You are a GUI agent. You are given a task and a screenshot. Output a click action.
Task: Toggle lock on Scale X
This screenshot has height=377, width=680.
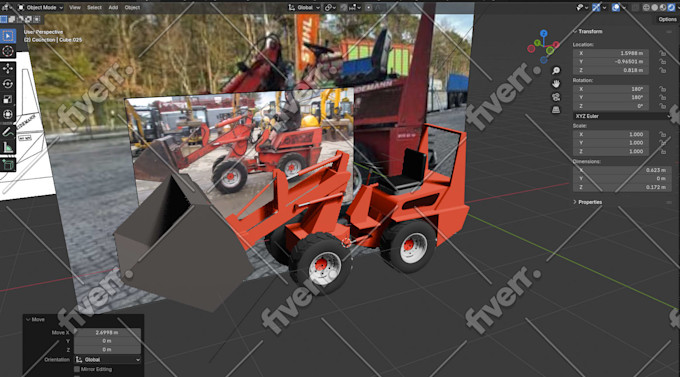663,134
